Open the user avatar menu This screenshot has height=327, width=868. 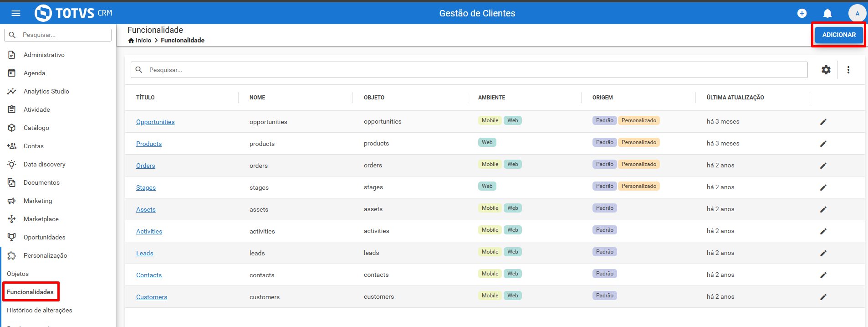(x=857, y=13)
